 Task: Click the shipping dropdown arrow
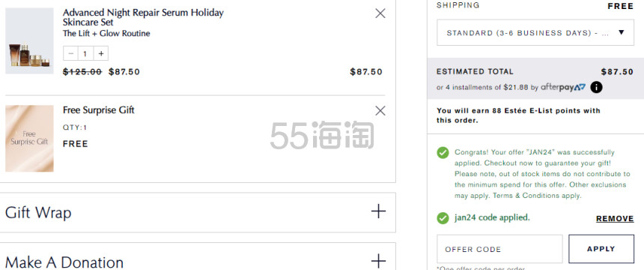(x=621, y=32)
